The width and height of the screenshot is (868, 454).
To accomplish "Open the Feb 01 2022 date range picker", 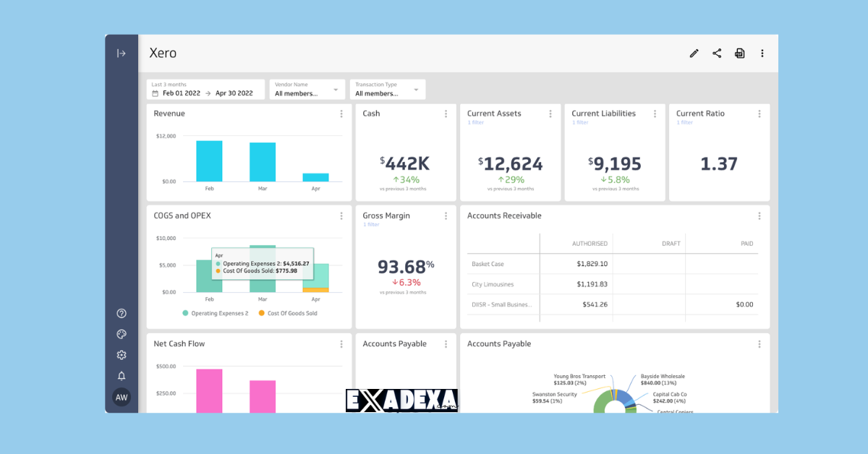I will (183, 93).
